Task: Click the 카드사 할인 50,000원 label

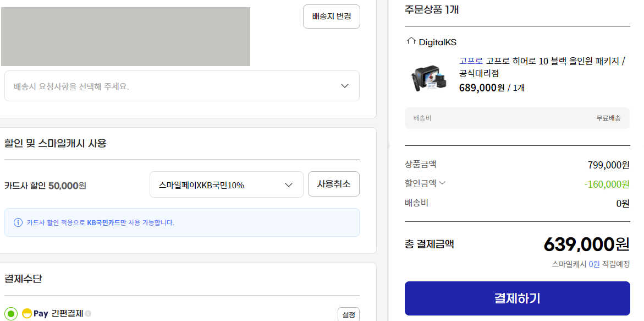Action: 45,186
